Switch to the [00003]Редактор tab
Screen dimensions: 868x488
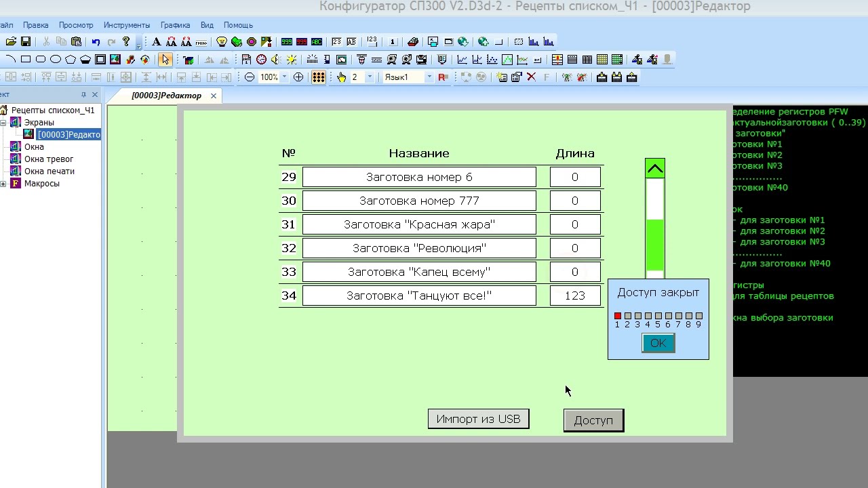[166, 96]
